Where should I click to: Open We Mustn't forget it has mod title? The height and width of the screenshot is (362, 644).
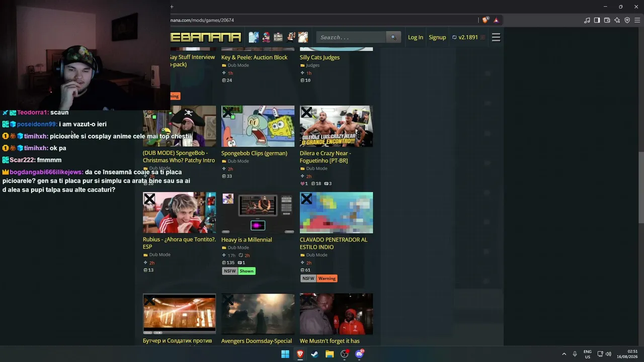[330, 341]
